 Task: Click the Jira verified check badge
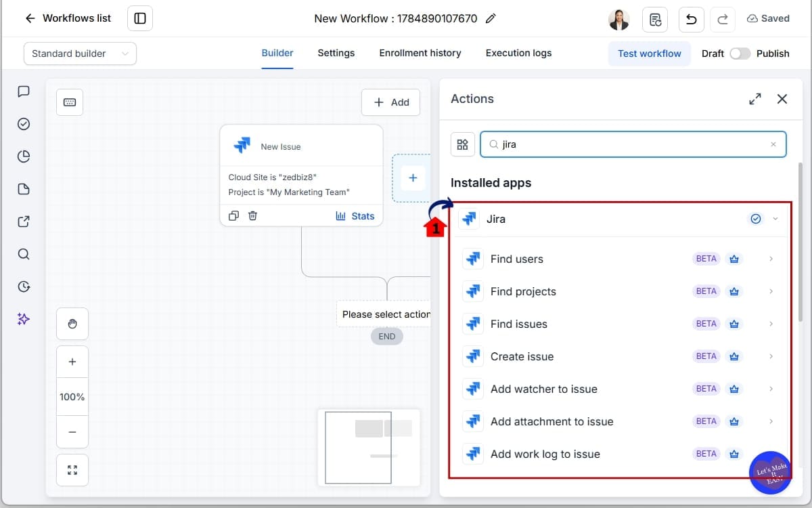756,219
